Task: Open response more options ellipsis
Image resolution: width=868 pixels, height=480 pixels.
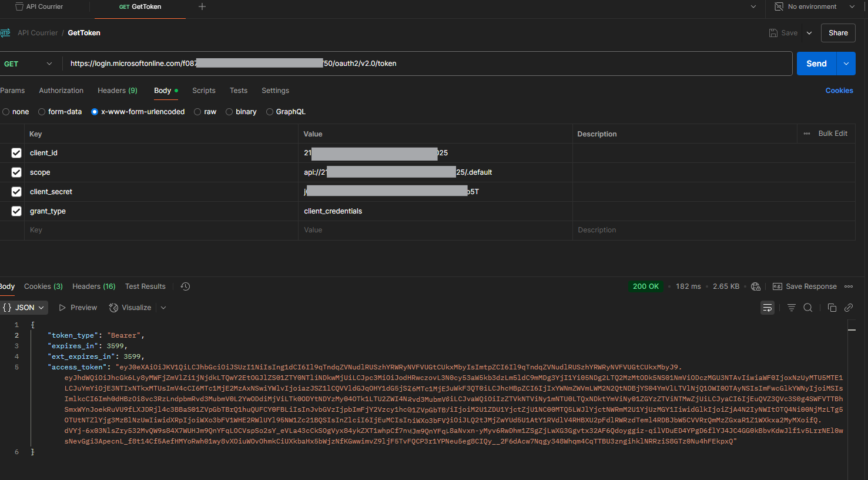Action: point(849,286)
